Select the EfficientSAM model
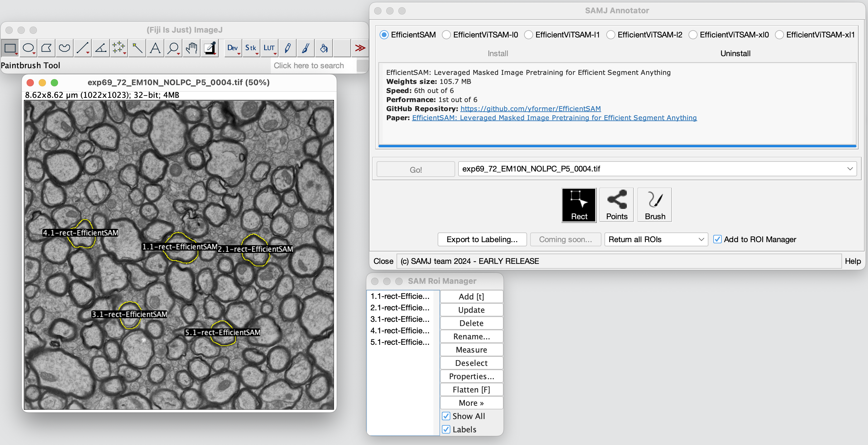Viewport: 868px width, 445px height. [x=408, y=35]
